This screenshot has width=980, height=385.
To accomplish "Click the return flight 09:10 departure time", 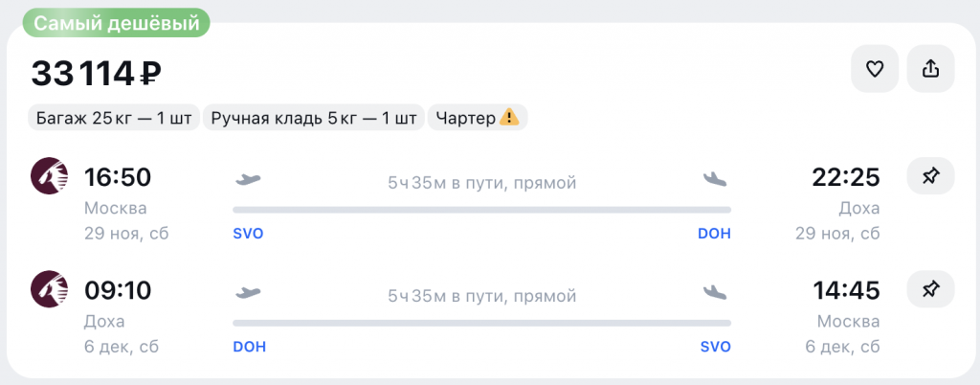I will pyautogui.click(x=118, y=289).
